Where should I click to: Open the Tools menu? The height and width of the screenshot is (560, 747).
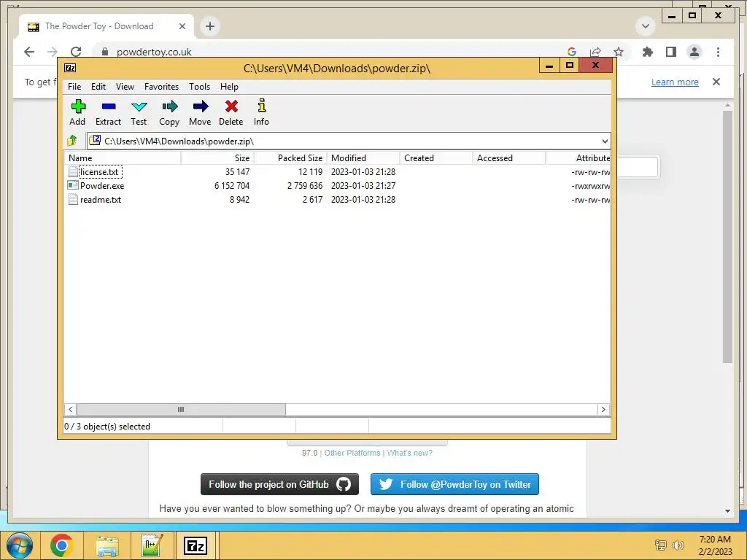[x=200, y=87]
